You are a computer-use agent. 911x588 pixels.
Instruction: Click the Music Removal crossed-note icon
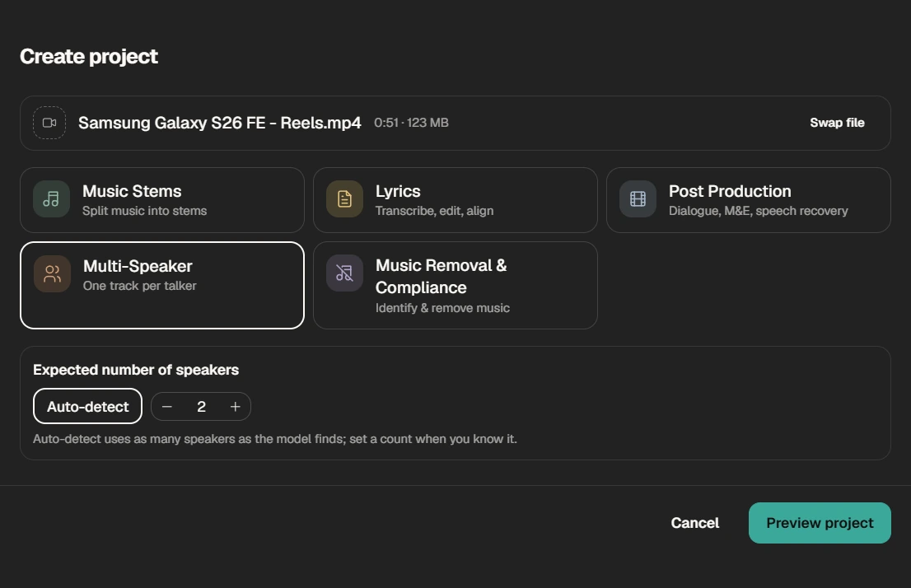(344, 273)
